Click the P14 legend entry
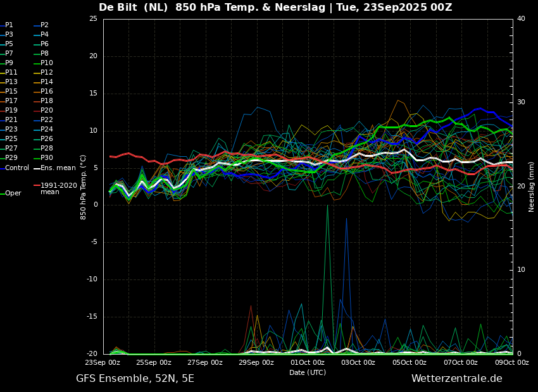 coord(43,82)
